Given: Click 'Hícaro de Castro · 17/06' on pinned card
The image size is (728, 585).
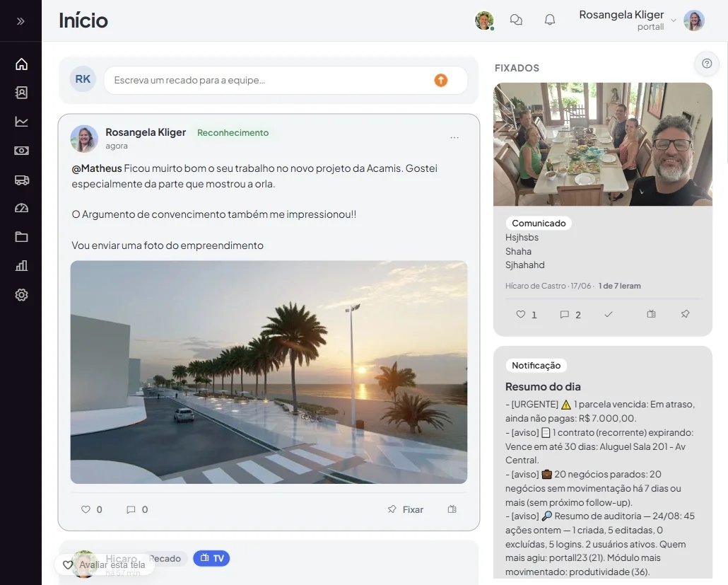Looking at the screenshot, I should coord(548,286).
